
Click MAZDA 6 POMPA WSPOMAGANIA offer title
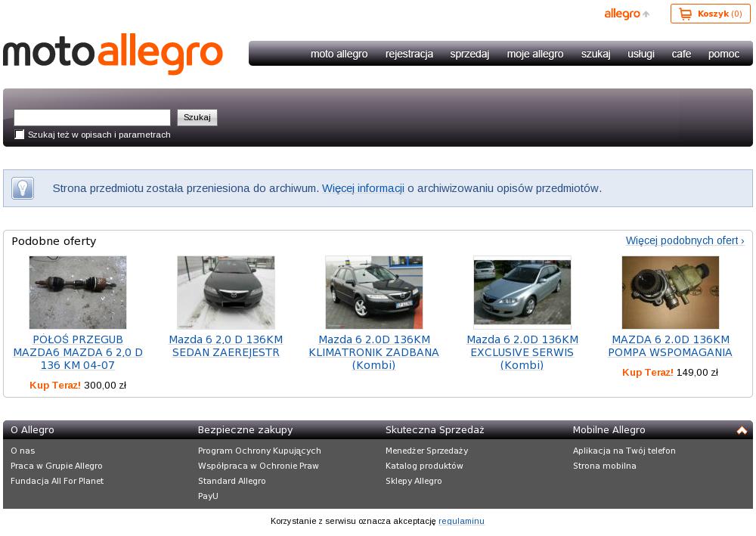point(670,346)
